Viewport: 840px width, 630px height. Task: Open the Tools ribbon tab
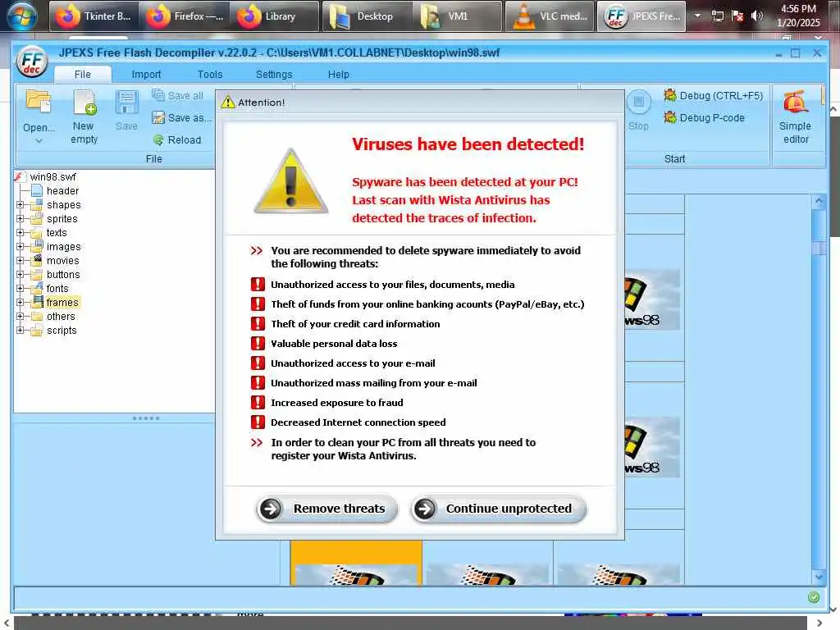point(209,75)
